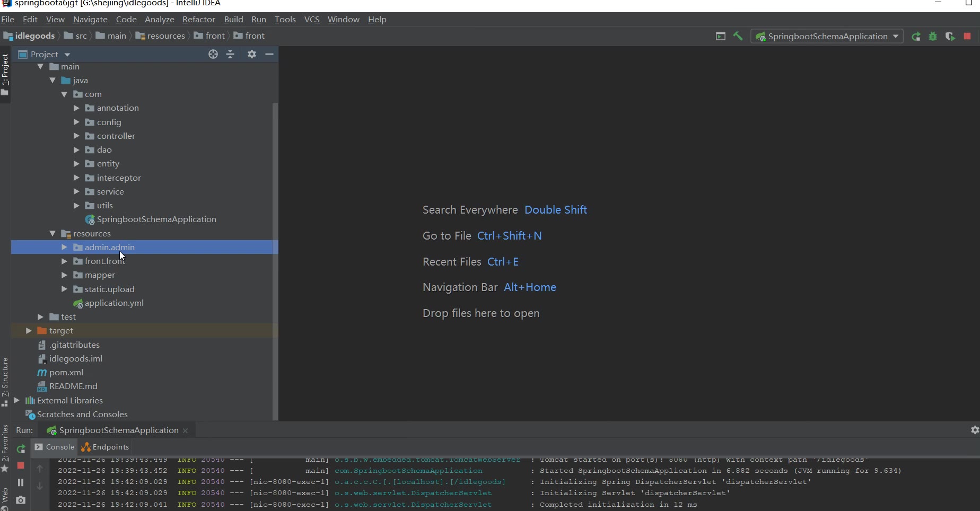Open Project panel gear settings

click(x=252, y=54)
